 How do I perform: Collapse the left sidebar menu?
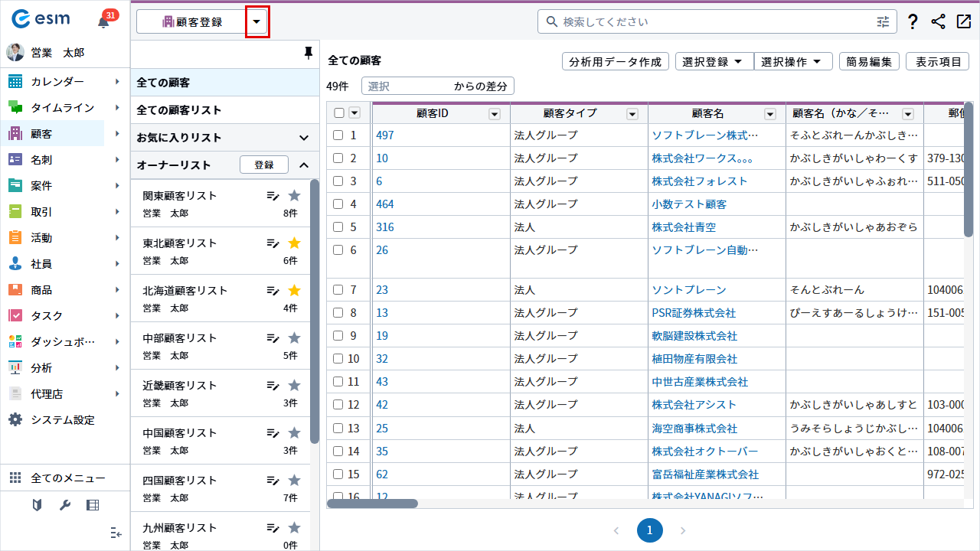116,533
